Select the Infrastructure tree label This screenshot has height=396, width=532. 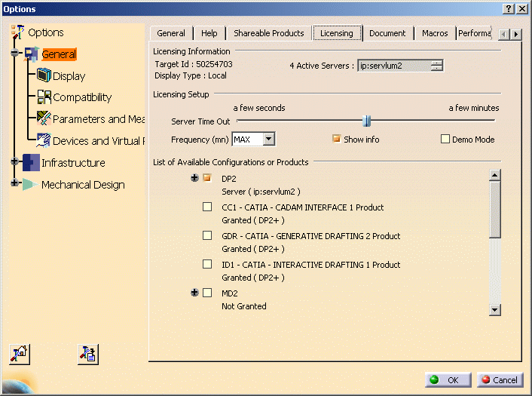[x=73, y=163]
